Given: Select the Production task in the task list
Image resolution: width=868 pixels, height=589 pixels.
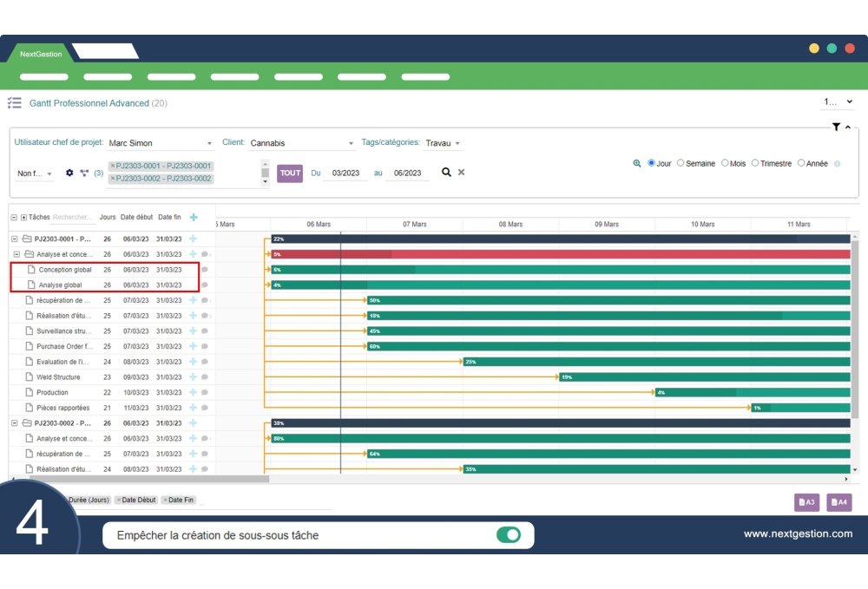Looking at the screenshot, I should [54, 392].
